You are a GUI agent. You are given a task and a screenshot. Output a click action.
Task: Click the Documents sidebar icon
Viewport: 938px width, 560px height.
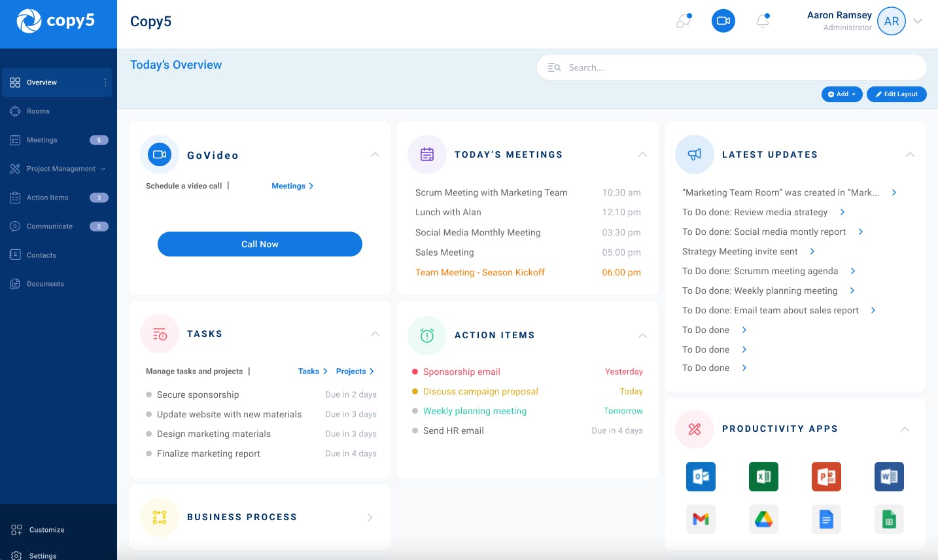coord(15,284)
